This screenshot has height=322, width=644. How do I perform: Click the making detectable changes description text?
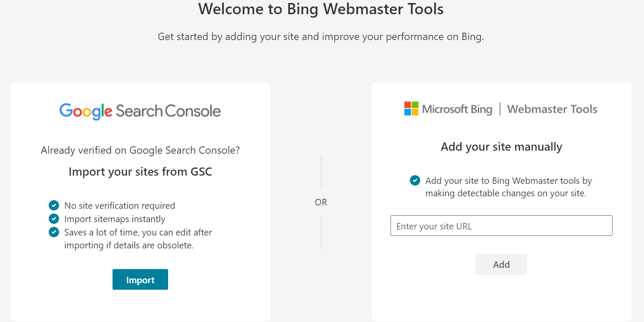click(x=506, y=194)
